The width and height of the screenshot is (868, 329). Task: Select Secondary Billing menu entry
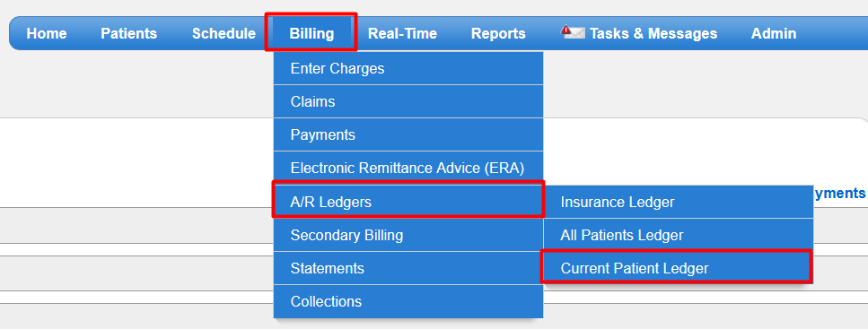[408, 235]
